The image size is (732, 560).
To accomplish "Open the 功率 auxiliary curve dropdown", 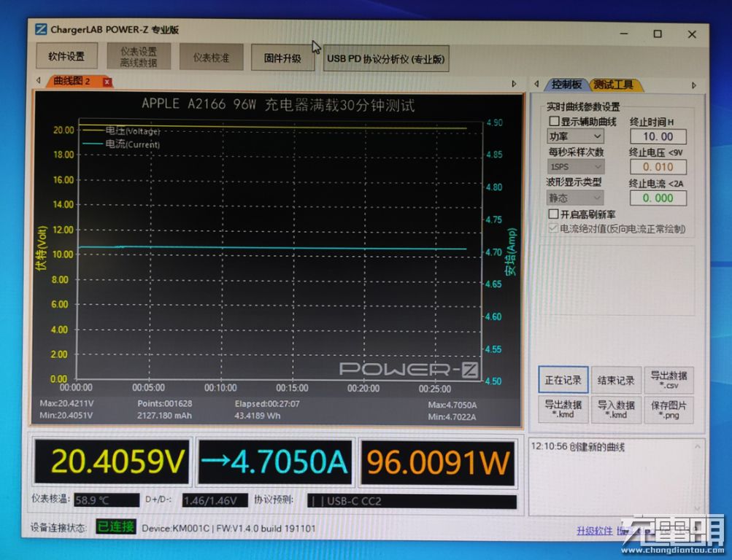I will [575, 136].
